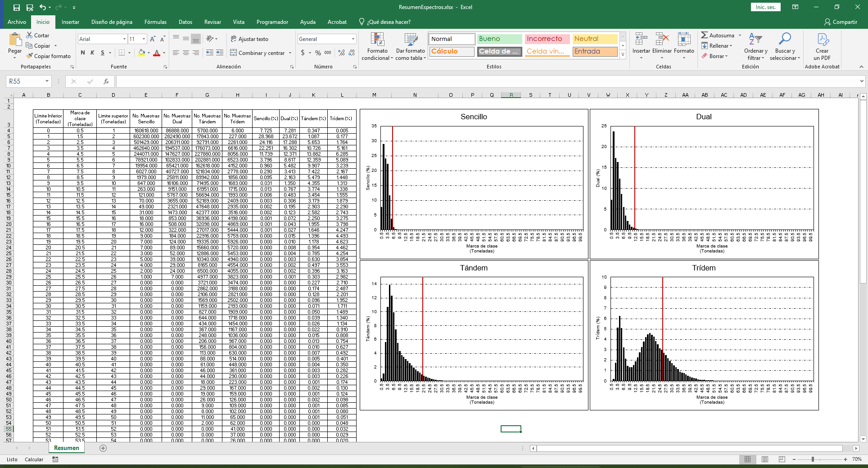Click the Crear un PDF icon
This screenshot has height=468, width=868.
tap(822, 40)
